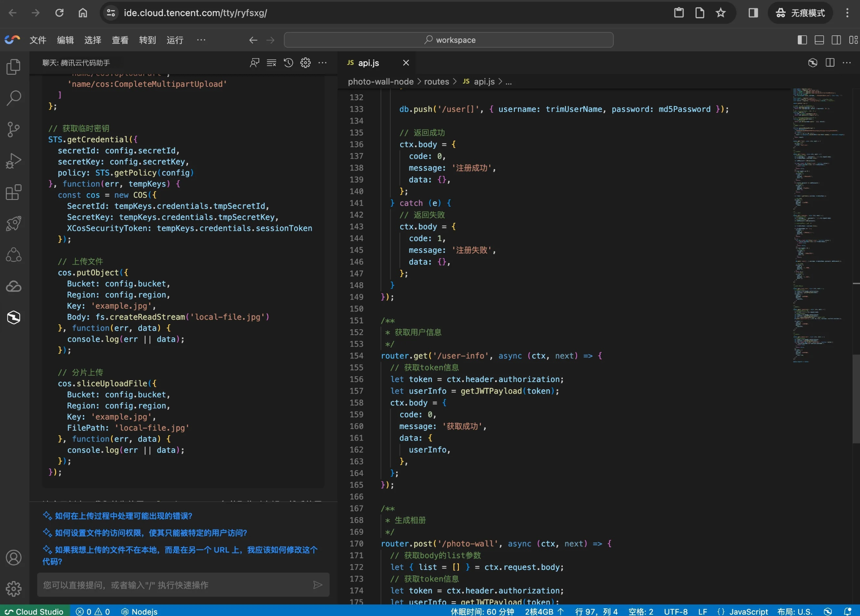Screen dimensions: 860x616
Task: Open chat assistant settings gear
Action: pyautogui.click(x=305, y=63)
